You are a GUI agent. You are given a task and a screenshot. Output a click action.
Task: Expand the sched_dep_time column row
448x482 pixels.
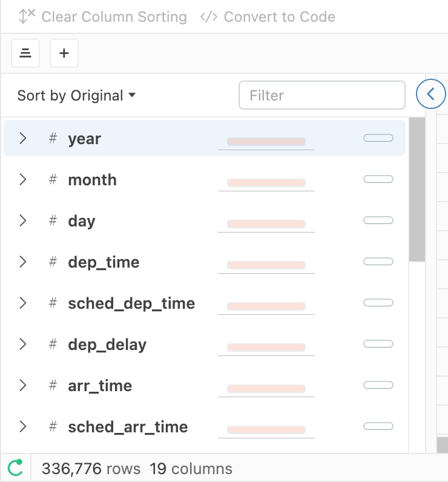(x=23, y=303)
